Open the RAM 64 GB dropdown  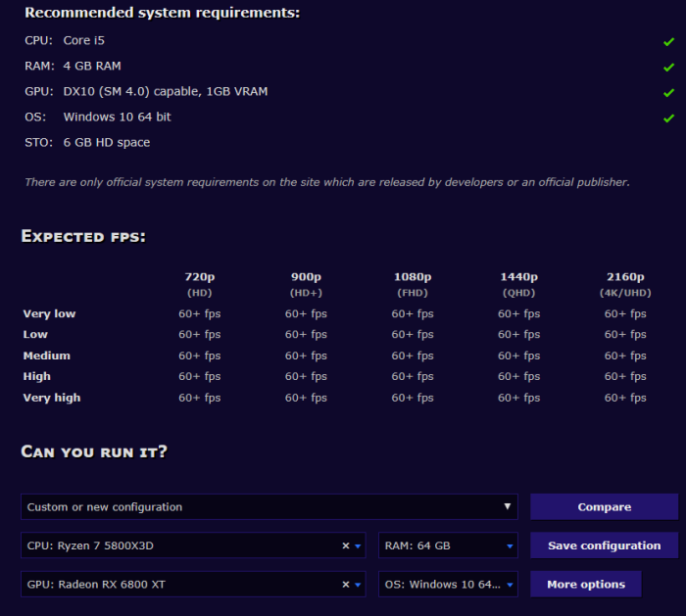pyautogui.click(x=448, y=545)
